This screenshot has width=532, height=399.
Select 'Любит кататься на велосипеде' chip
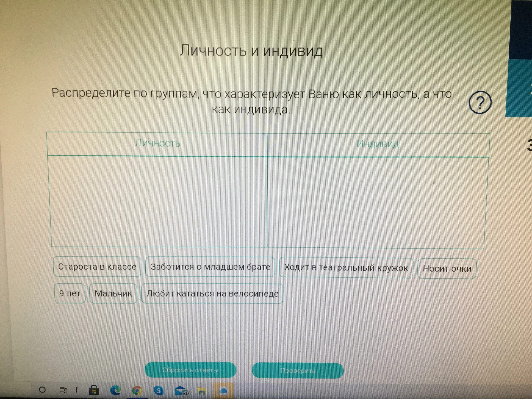point(212,294)
